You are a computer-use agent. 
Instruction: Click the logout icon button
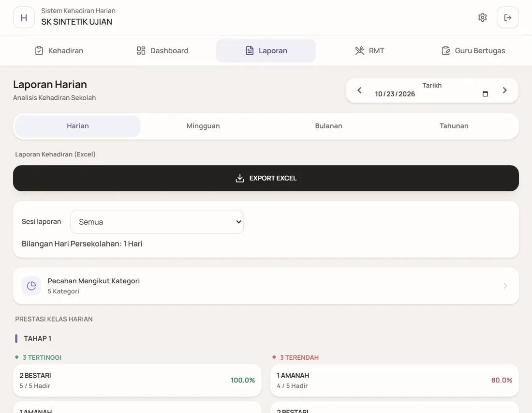pos(507,17)
